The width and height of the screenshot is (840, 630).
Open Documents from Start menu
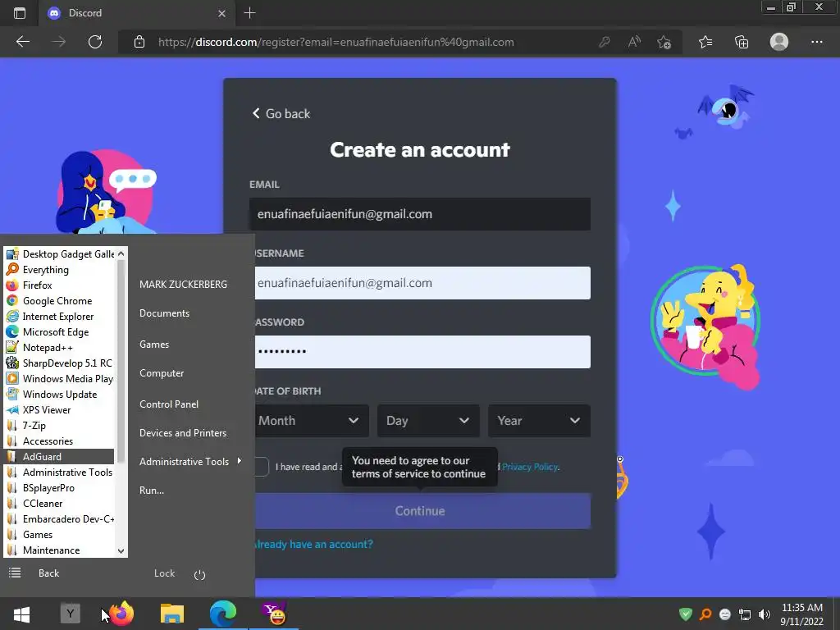click(164, 313)
